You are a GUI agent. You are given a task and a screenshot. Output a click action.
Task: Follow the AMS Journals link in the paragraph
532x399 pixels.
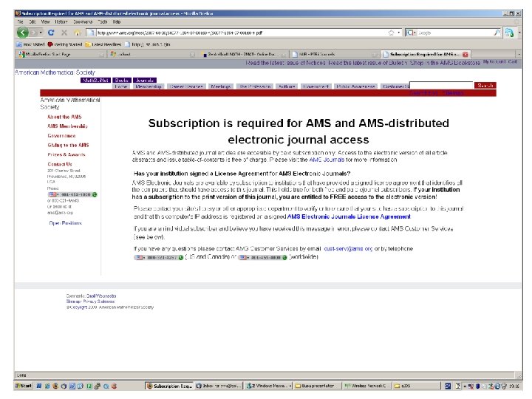click(x=327, y=160)
